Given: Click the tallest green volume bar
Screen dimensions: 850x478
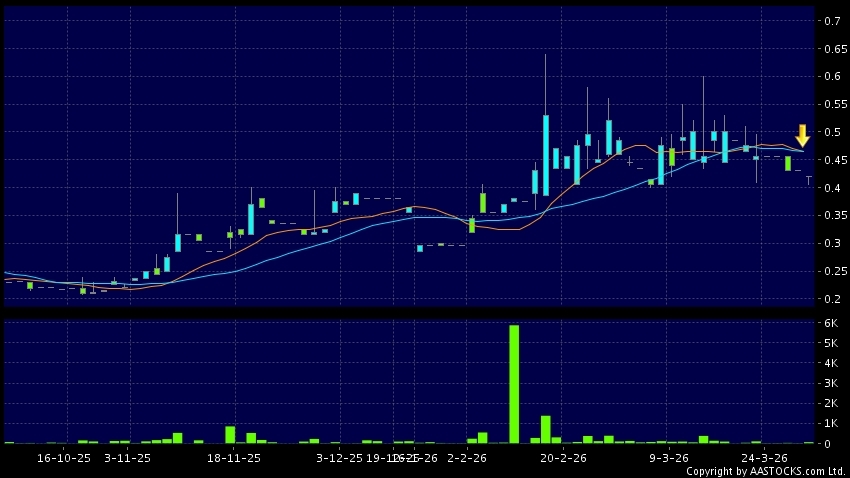Looking at the screenshot, I should pyautogui.click(x=514, y=383).
